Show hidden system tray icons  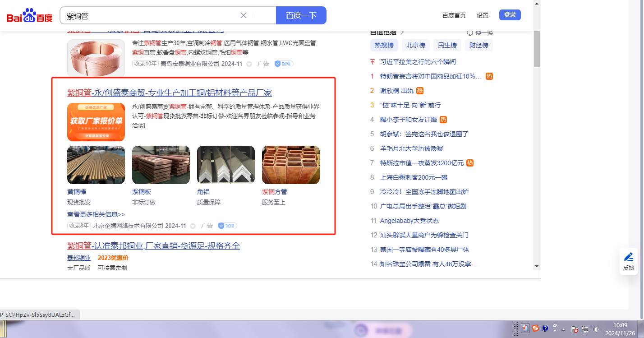coord(563,329)
